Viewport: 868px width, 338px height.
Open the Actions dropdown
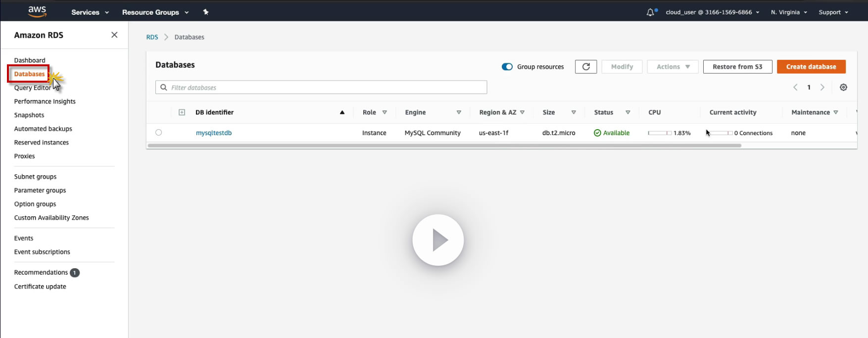673,67
